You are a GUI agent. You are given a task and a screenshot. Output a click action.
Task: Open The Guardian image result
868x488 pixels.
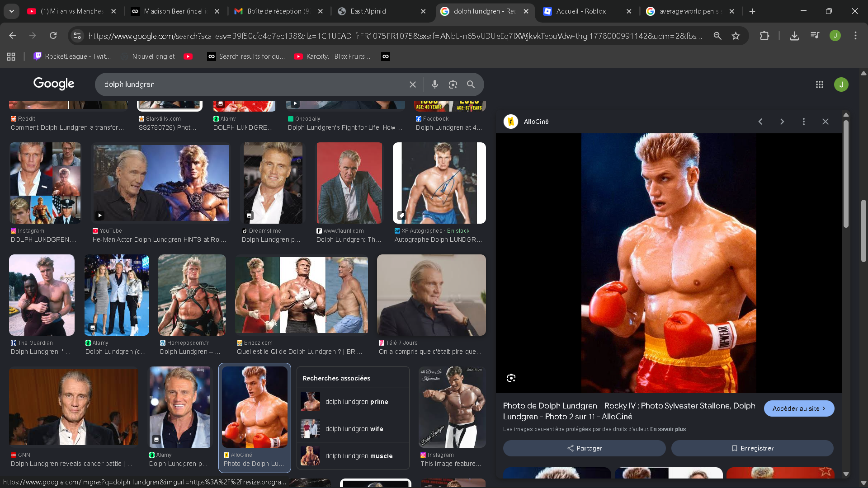coord(42,295)
